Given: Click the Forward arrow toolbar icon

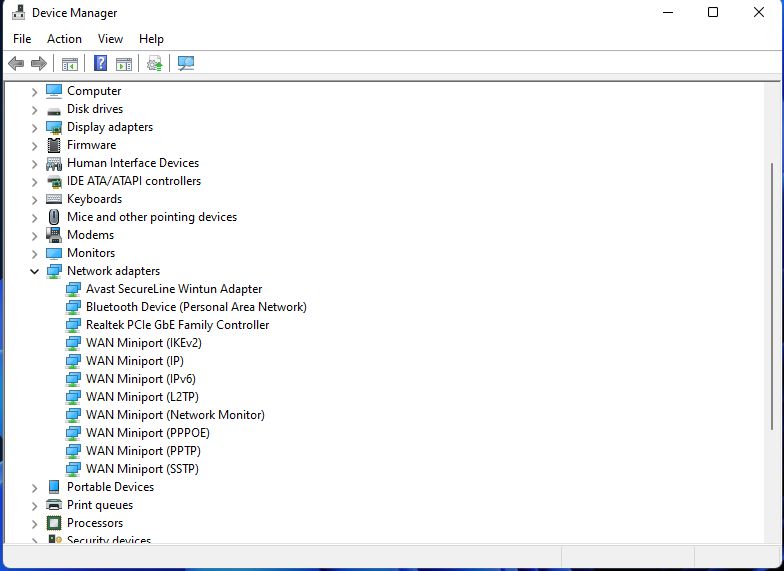Looking at the screenshot, I should 39,64.
